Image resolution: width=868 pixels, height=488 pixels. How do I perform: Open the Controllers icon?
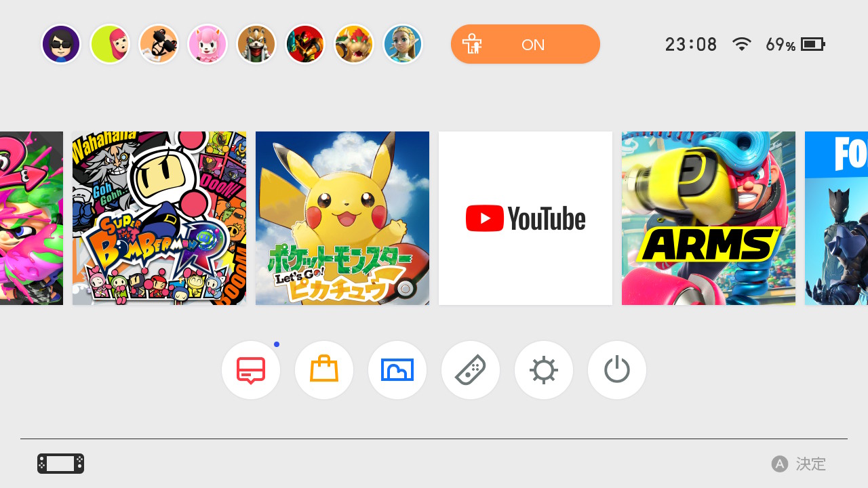[471, 370]
